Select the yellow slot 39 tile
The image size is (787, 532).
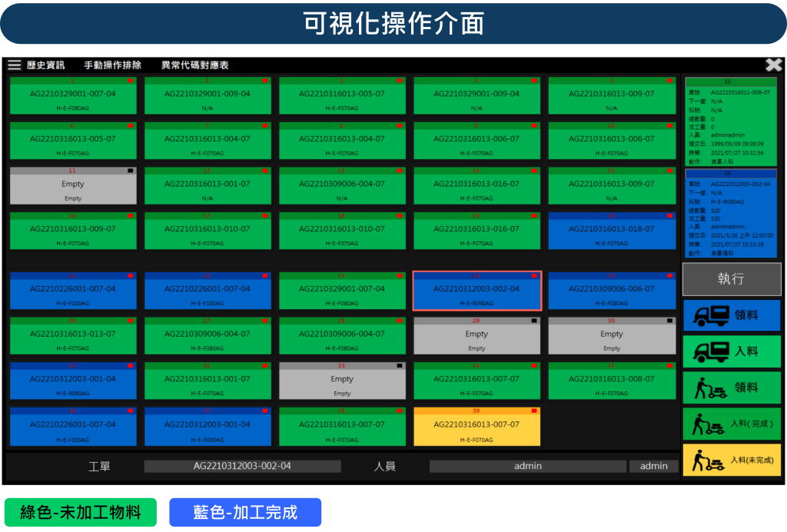(x=477, y=429)
